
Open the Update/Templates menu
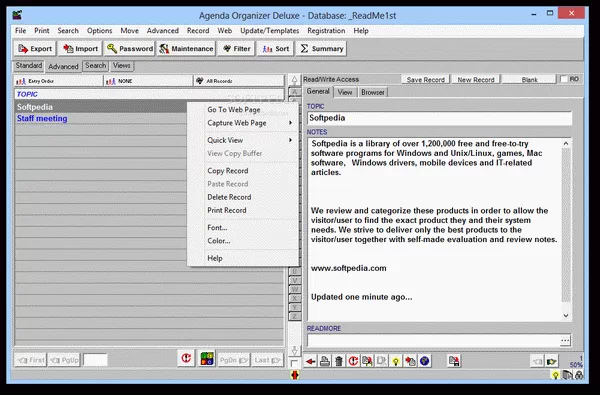point(270,31)
